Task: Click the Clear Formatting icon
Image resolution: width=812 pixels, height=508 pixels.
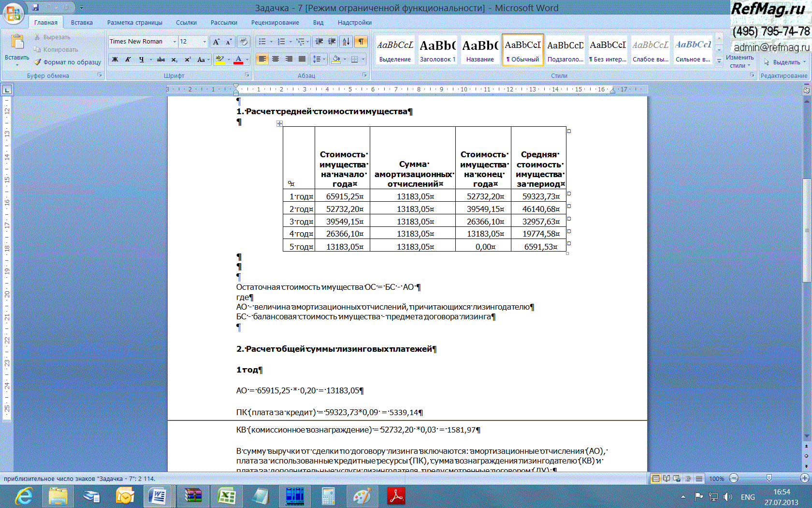Action: tap(244, 42)
